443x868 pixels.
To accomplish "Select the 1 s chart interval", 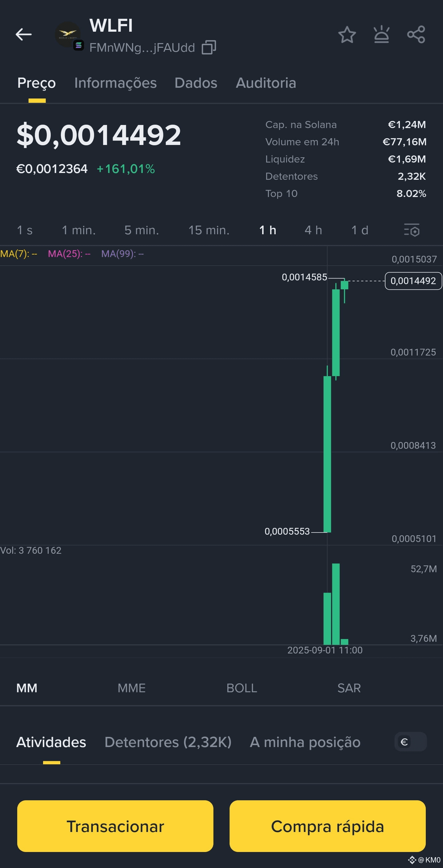I will (x=25, y=230).
